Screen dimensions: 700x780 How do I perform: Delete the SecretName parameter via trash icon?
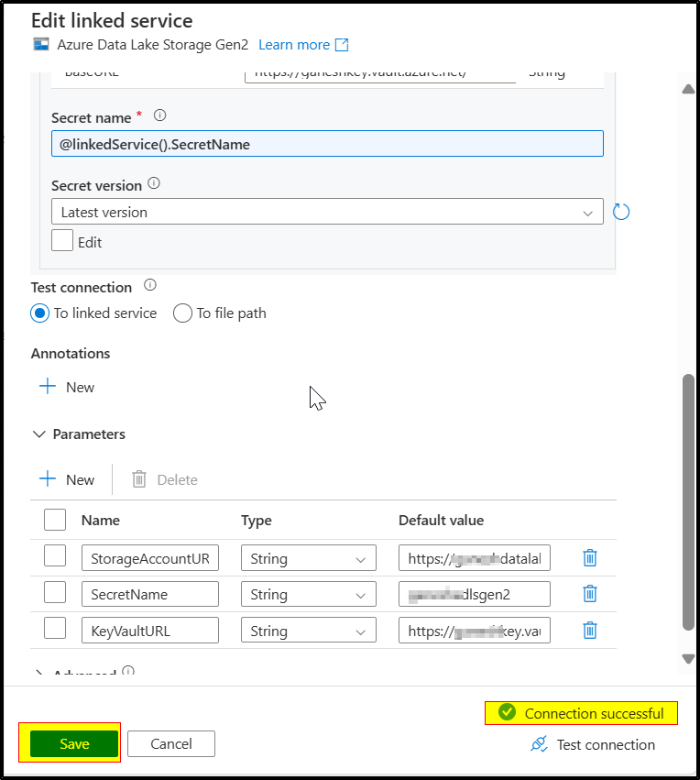pyautogui.click(x=589, y=594)
